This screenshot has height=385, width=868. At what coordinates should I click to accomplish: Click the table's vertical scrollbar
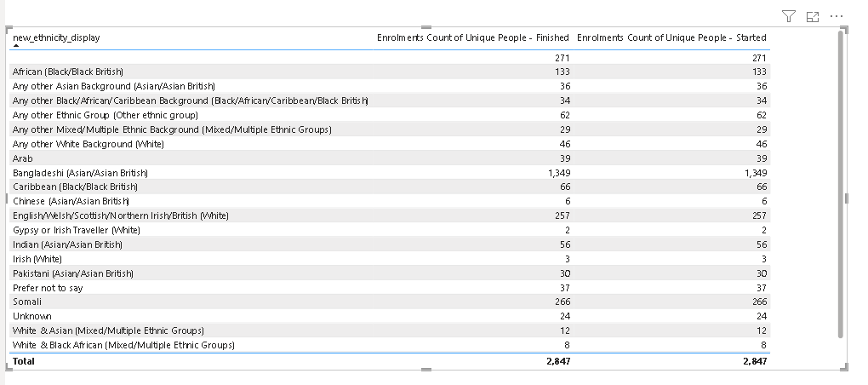(840, 184)
